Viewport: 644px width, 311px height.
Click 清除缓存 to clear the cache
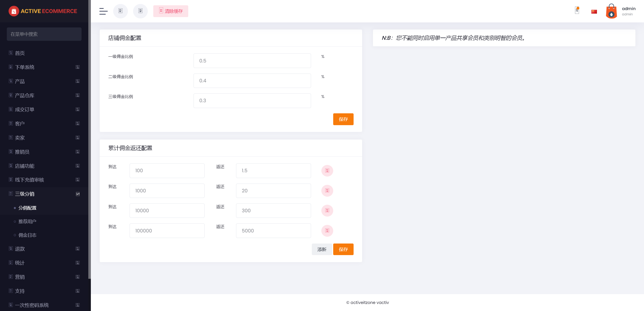[x=171, y=11]
